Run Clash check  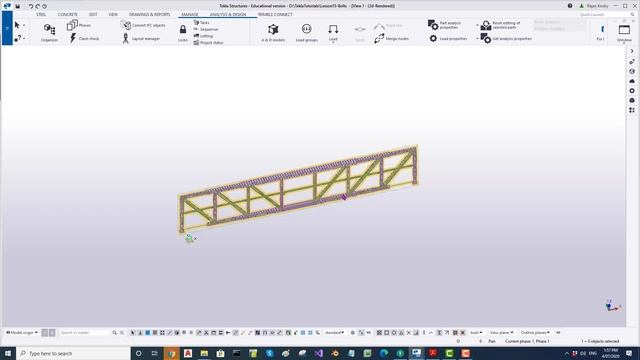83,38
